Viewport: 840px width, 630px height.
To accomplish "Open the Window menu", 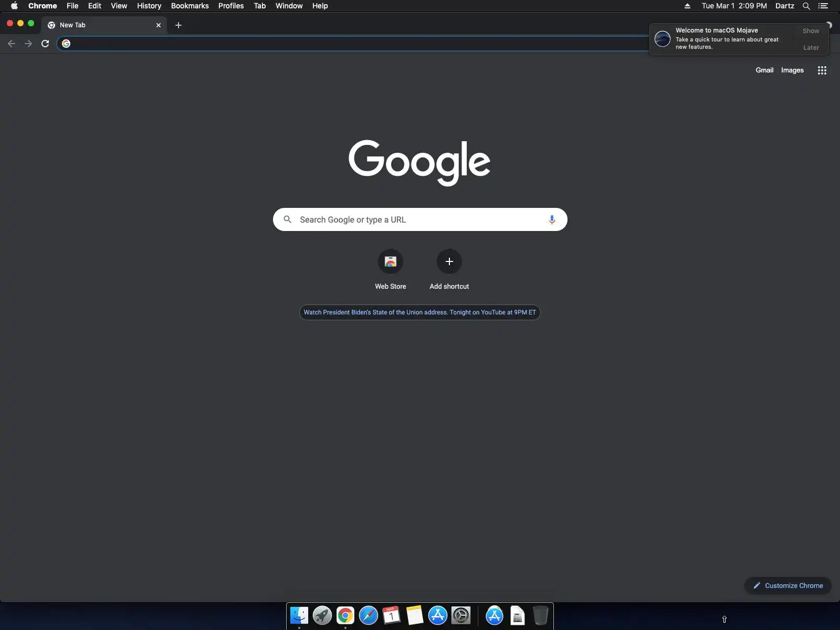I will point(289,6).
